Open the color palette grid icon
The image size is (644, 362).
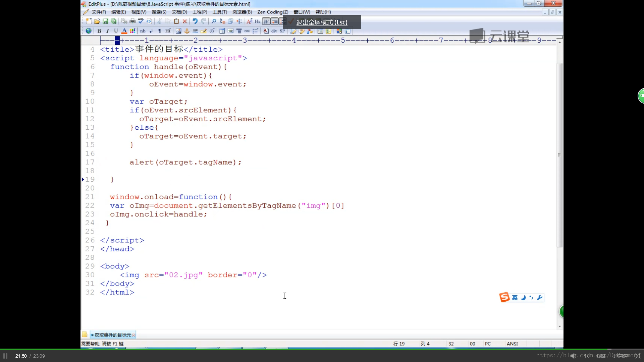click(132, 31)
